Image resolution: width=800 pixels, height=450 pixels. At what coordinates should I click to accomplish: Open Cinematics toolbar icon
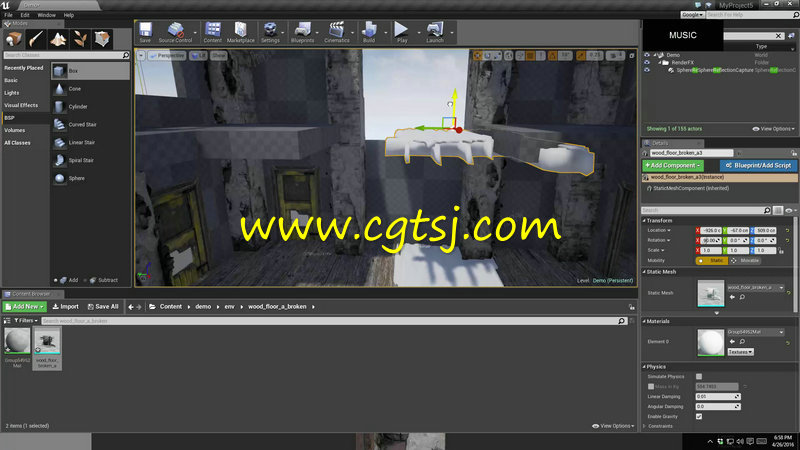coord(337,32)
